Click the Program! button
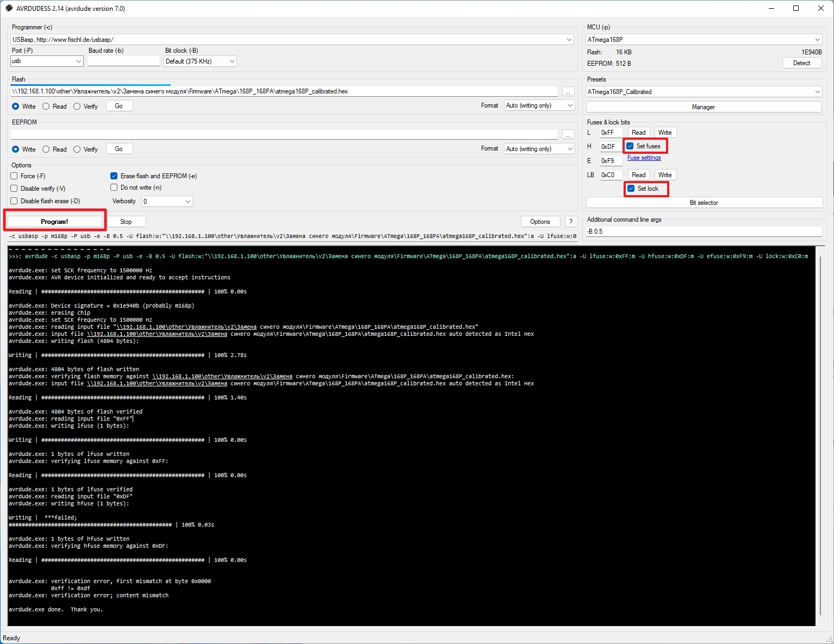The image size is (834, 644). (54, 222)
